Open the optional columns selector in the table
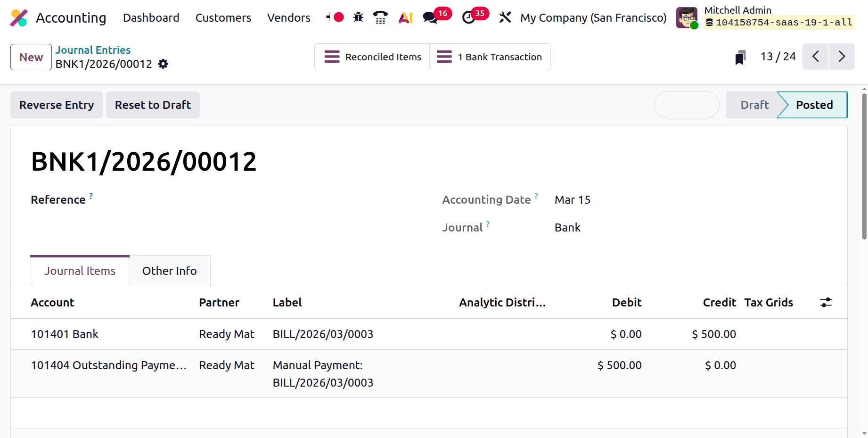868x438 pixels. [827, 302]
